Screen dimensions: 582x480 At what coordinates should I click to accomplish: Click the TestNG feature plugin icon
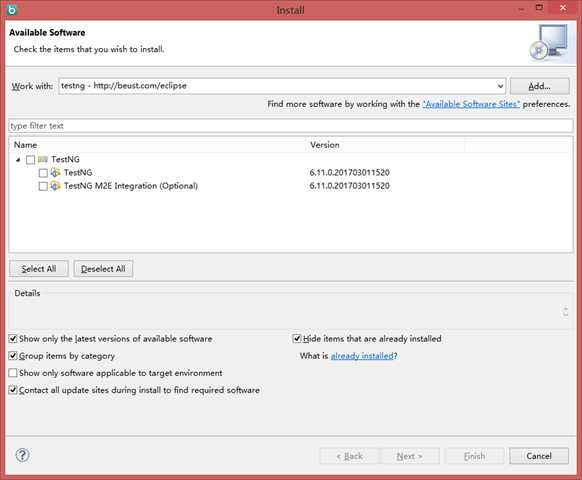(55, 173)
